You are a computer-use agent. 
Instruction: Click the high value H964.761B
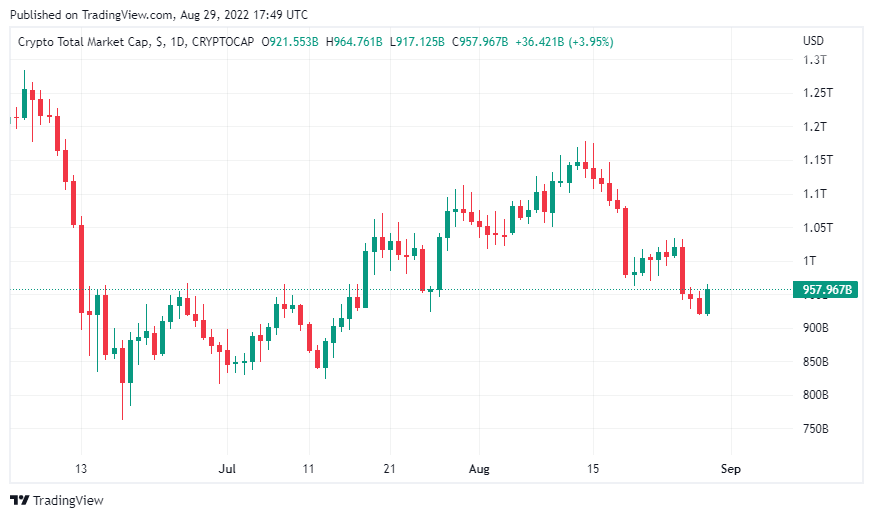coord(354,41)
